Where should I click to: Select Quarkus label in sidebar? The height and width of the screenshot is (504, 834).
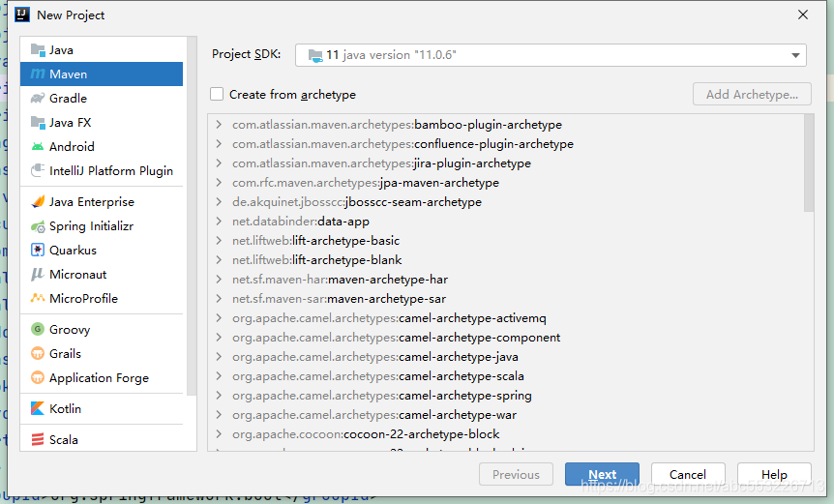click(73, 250)
